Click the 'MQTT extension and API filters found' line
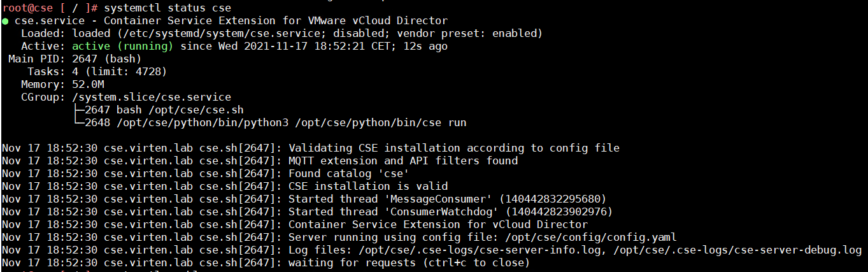Image resolution: width=868 pixels, height=272 pixels. (x=403, y=161)
